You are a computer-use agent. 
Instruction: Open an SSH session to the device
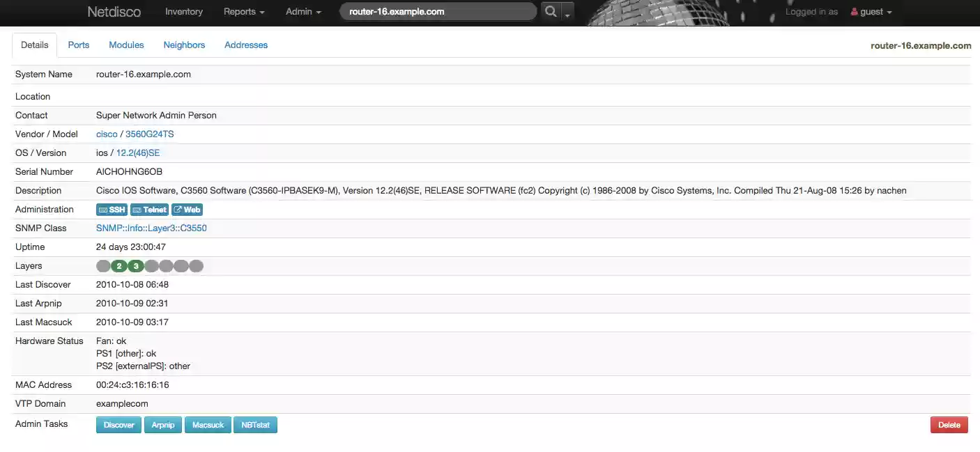112,209
